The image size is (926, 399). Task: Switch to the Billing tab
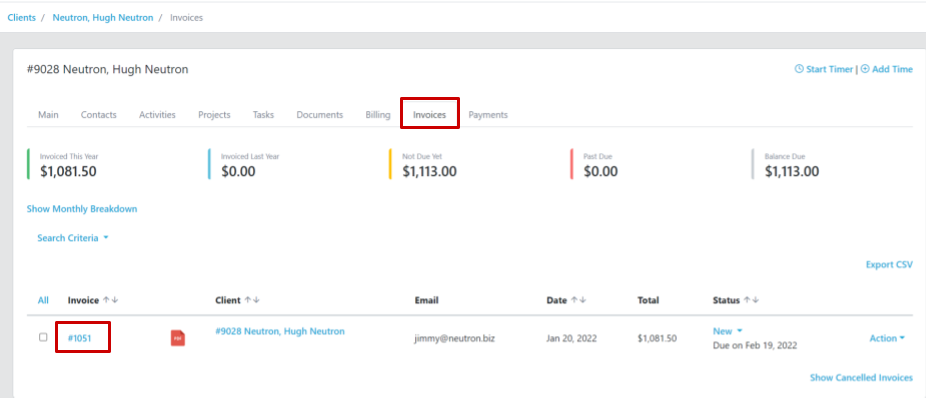[378, 115]
